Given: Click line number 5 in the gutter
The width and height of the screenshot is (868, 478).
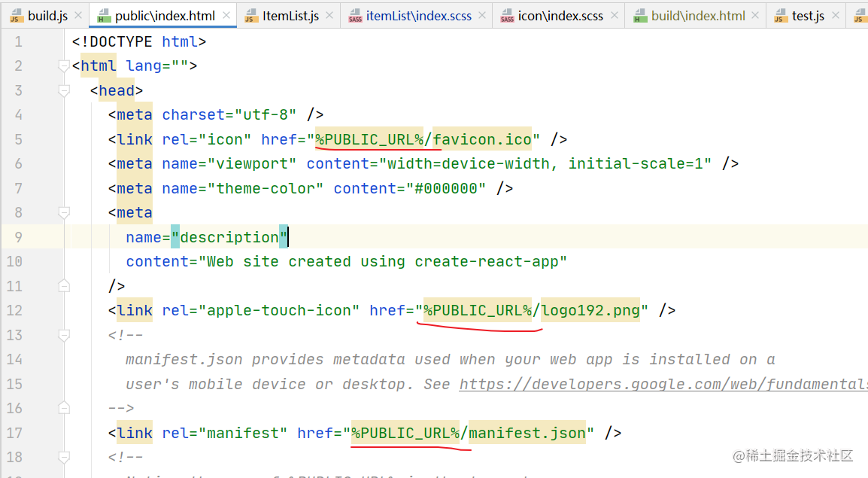Looking at the screenshot, I should [x=18, y=139].
